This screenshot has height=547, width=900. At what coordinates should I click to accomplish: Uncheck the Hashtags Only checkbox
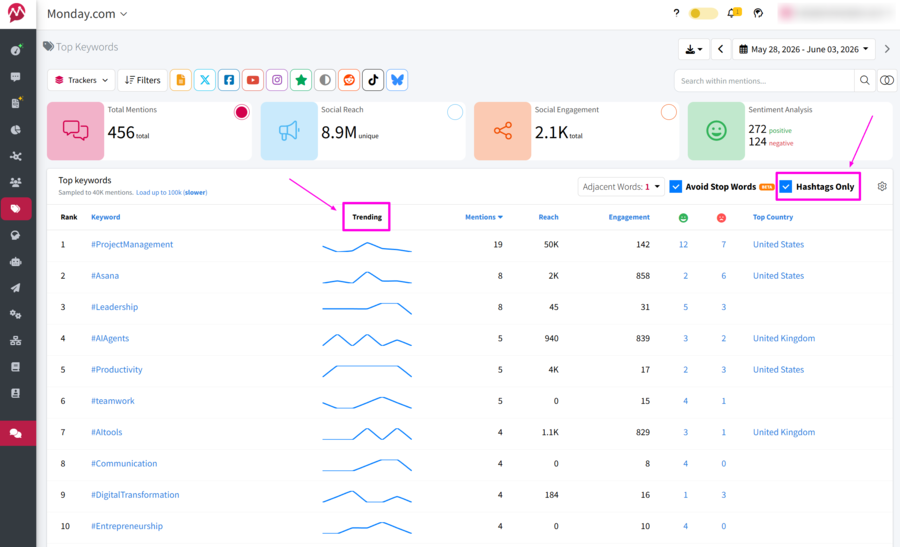786,187
